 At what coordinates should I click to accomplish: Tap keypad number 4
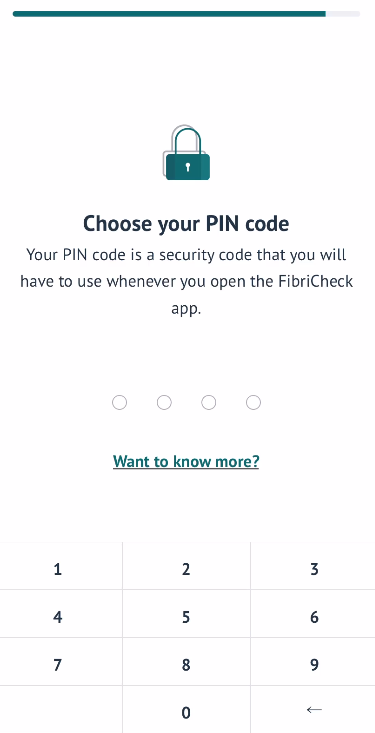pyautogui.click(x=61, y=614)
